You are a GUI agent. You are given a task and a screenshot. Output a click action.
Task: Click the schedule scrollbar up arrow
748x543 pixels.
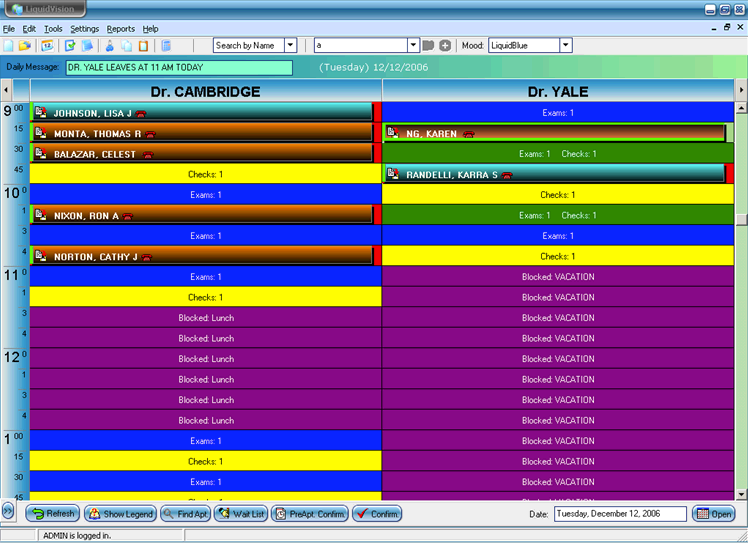(741, 108)
